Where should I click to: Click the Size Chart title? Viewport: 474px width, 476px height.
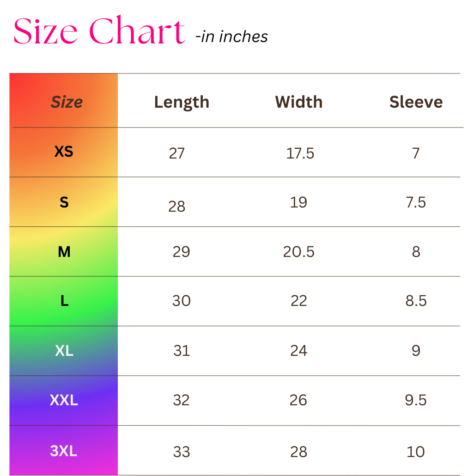(x=99, y=32)
